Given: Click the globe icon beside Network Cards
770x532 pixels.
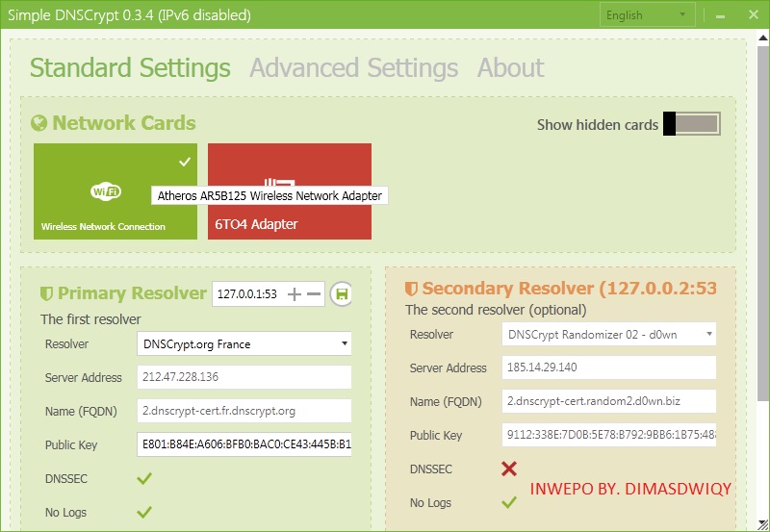Looking at the screenshot, I should 38,123.
